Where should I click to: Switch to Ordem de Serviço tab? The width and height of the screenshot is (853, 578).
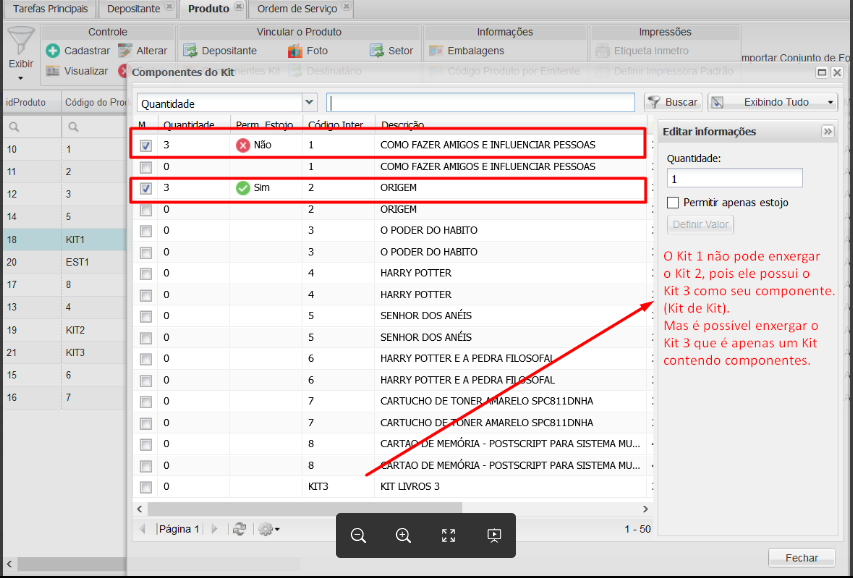pyautogui.click(x=297, y=9)
